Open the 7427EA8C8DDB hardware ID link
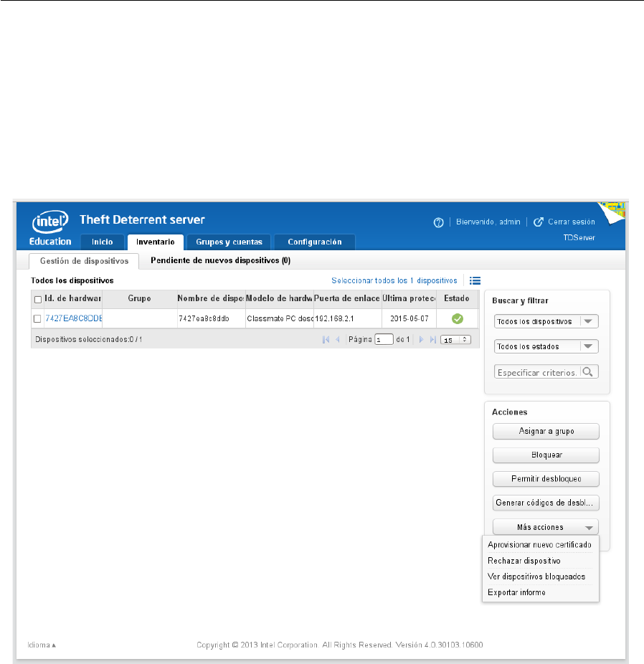This screenshot has height=664, width=644. point(74,318)
